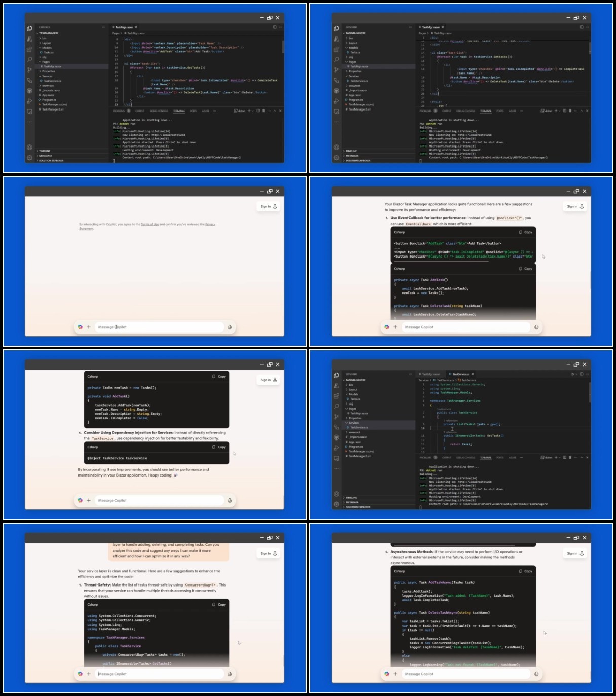
Task: In Thread-Safety Copilot window, click the Message Copilot field
Action: 160,674
